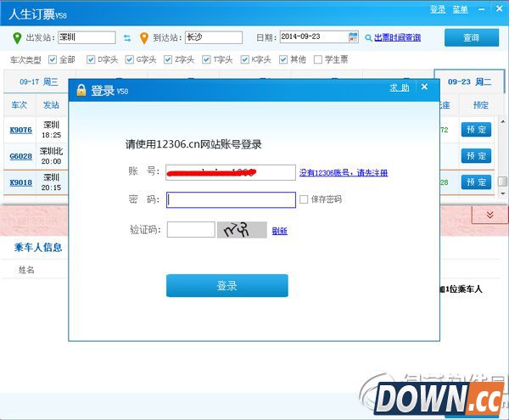Image resolution: width=509 pixels, height=420 pixels.
Task: Open 没有12306账号,请先注册 link
Action: [x=343, y=173]
